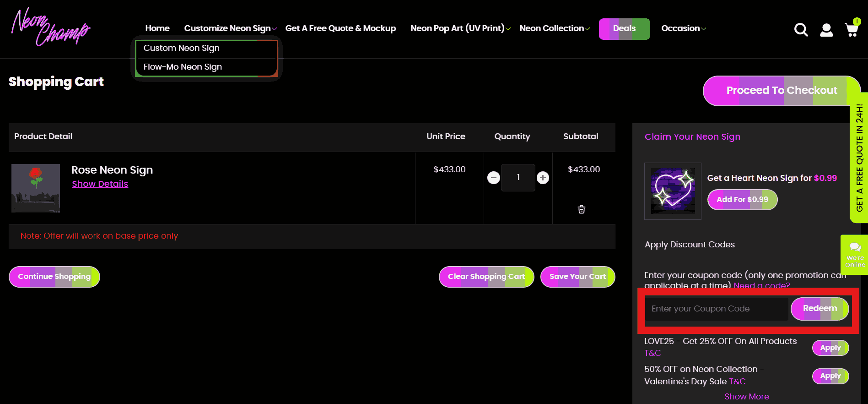868x404 pixels.
Task: Open the user account icon
Action: point(826,30)
